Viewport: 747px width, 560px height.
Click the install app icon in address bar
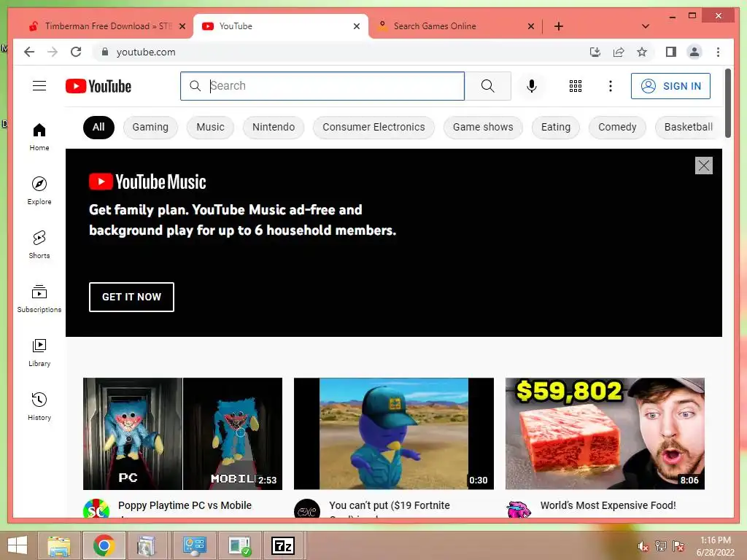(595, 52)
